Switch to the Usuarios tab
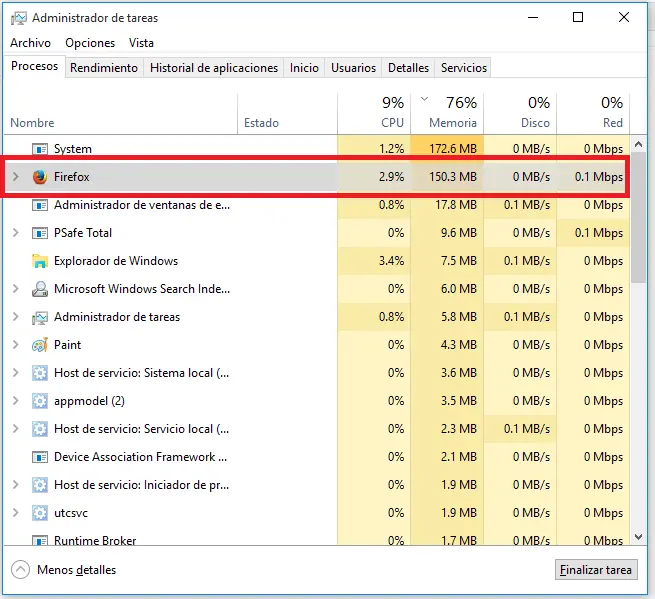This screenshot has width=655, height=599. (x=353, y=68)
